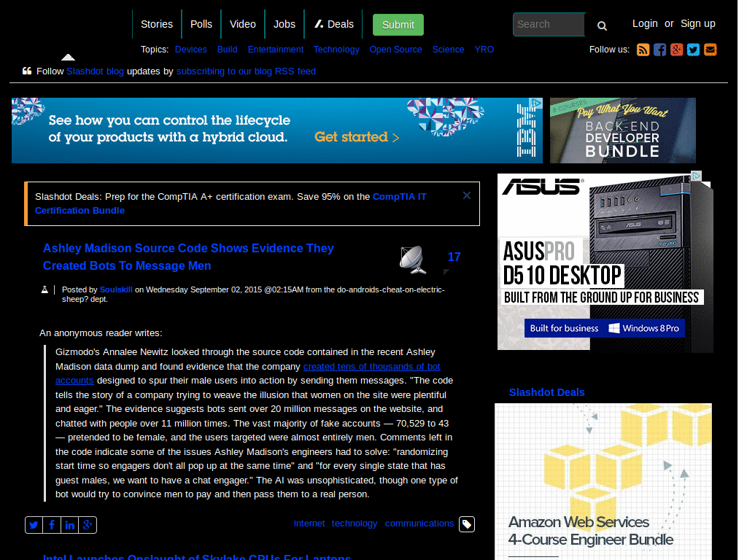Open Soulskill's profile link

[x=116, y=289]
